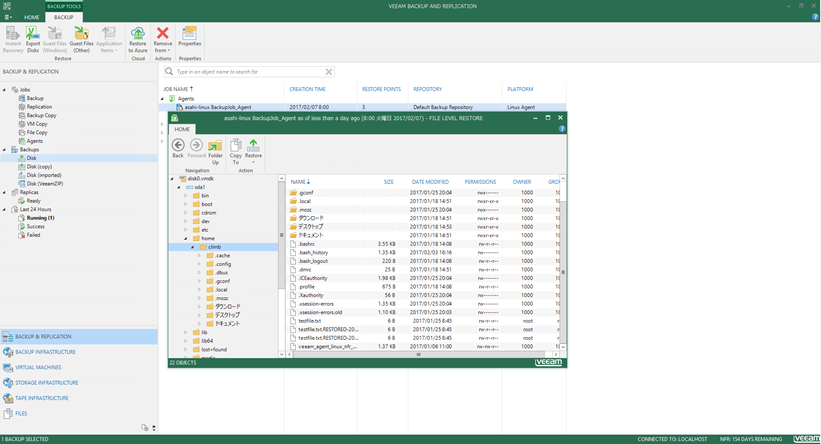Sort job list by RESTORE POINTS
This screenshot has width=821, height=444.
(381, 90)
